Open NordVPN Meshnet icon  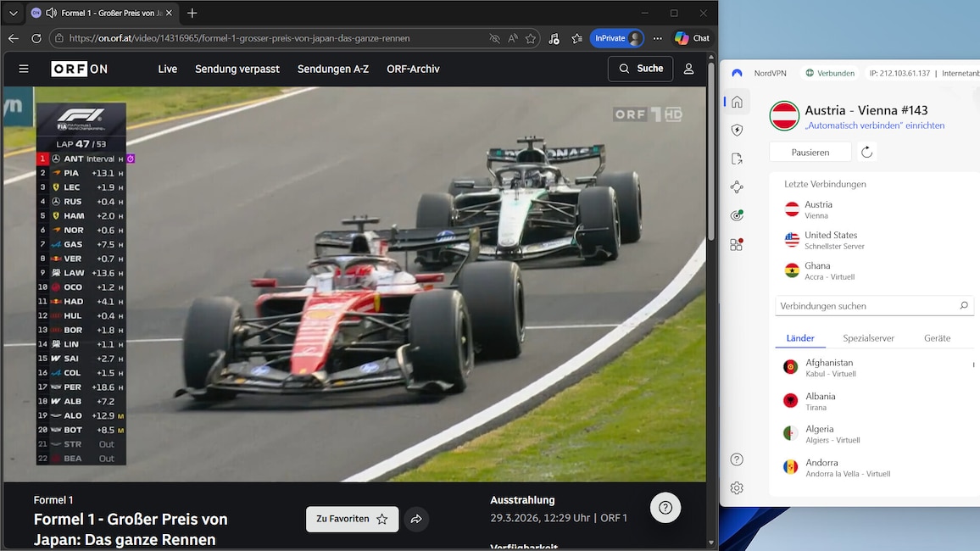tap(737, 186)
